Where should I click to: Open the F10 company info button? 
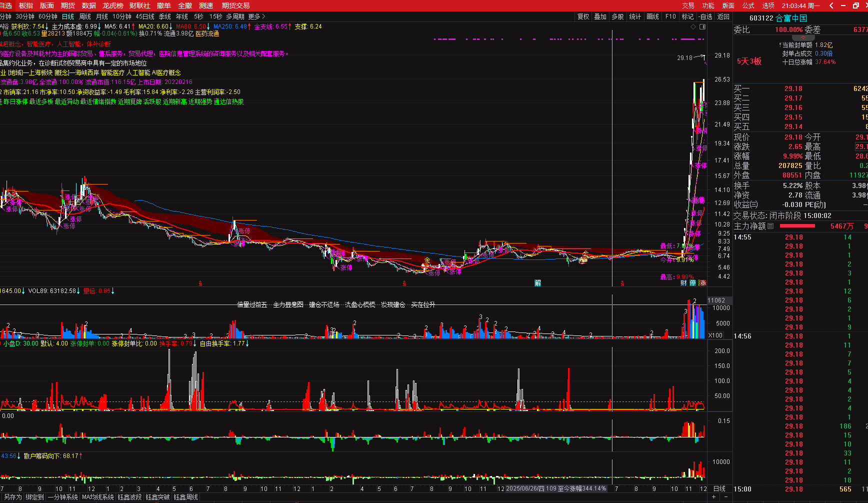click(x=670, y=16)
